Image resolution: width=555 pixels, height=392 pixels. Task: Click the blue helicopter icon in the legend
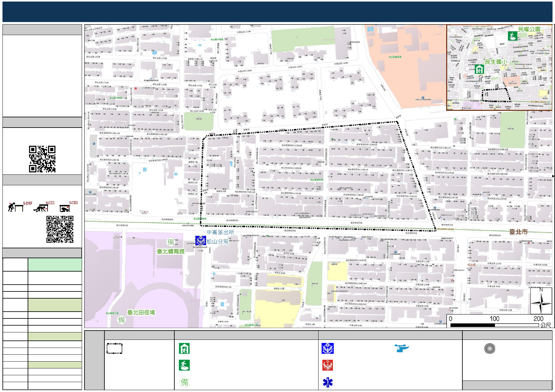pyautogui.click(x=401, y=348)
